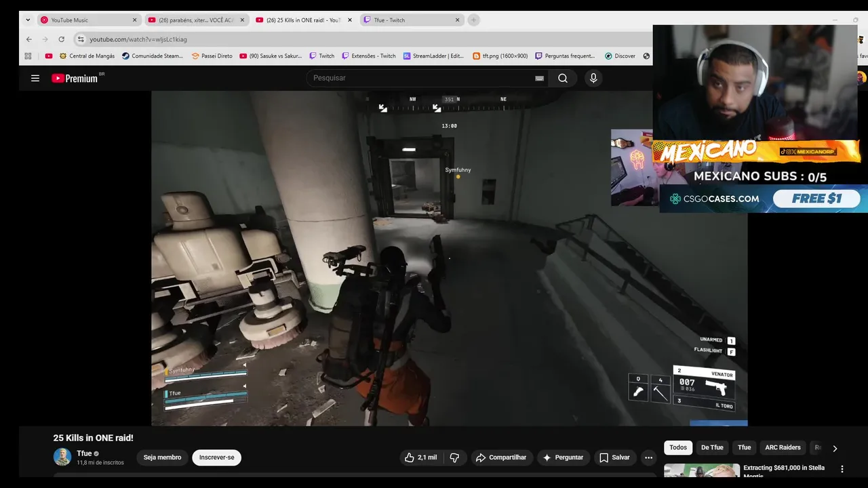Go forward with browser forward arrow
868x488 pixels.
coord(45,39)
